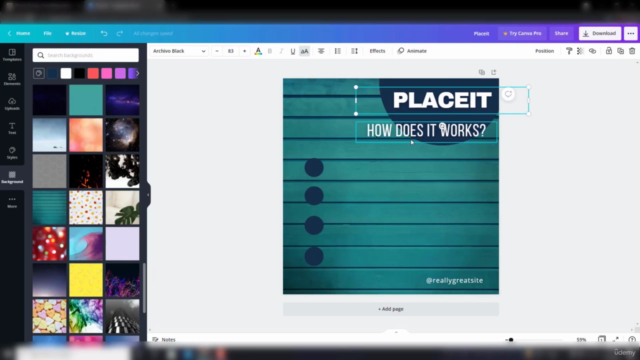Viewport: 640px width, 360px height.
Task: Open the File menu
Action: pyautogui.click(x=47, y=33)
